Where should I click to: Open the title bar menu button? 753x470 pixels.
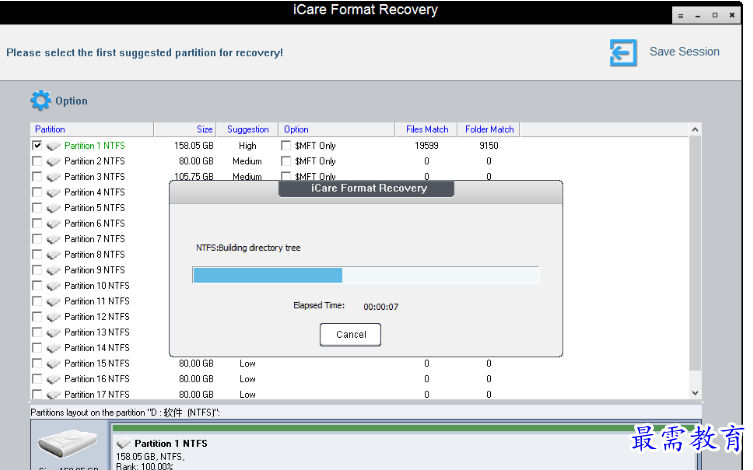[x=680, y=15]
